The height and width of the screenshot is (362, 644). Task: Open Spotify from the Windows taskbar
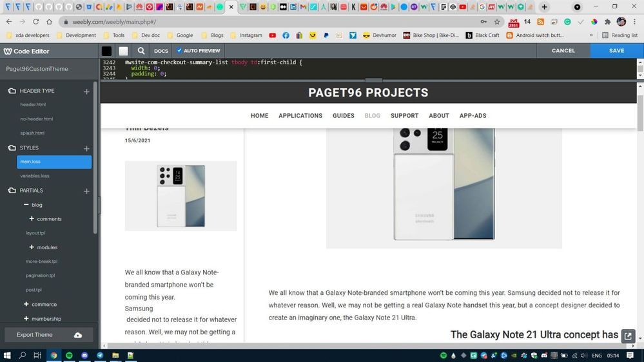[69, 355]
